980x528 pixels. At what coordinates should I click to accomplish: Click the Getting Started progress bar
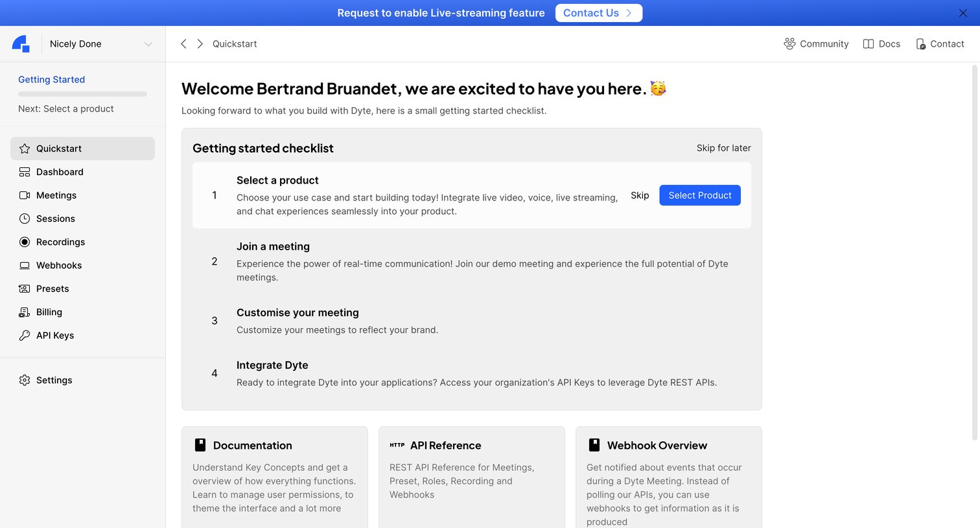pyautogui.click(x=82, y=94)
